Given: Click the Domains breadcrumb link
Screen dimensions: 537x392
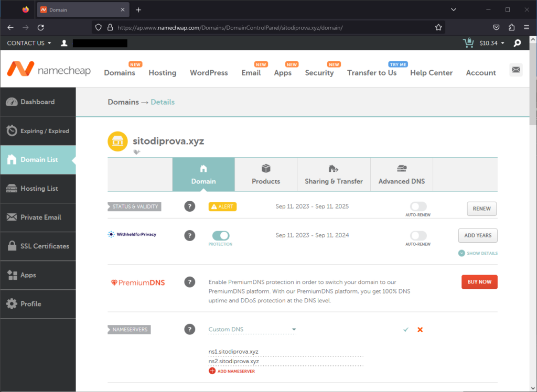Looking at the screenshot, I should tap(123, 102).
